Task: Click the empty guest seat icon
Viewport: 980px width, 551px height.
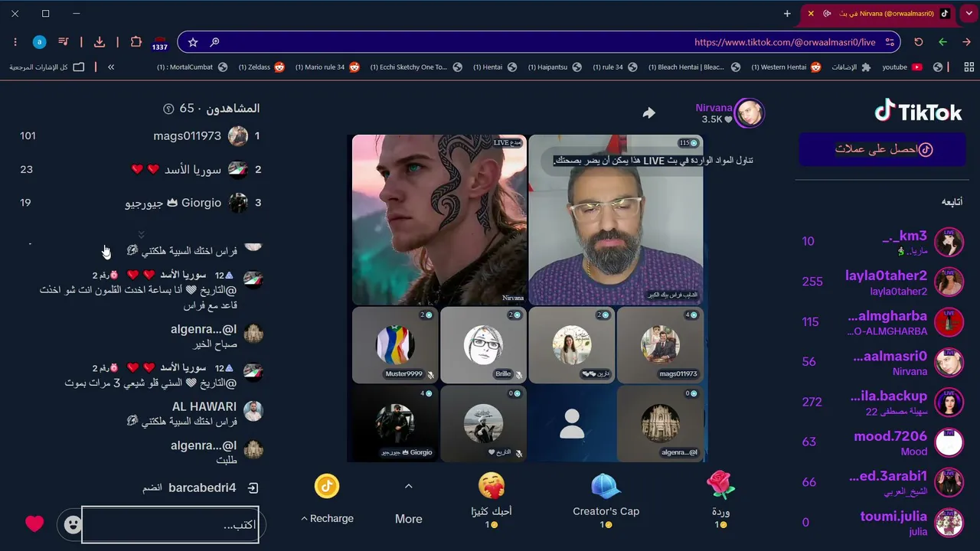Action: [x=572, y=423]
